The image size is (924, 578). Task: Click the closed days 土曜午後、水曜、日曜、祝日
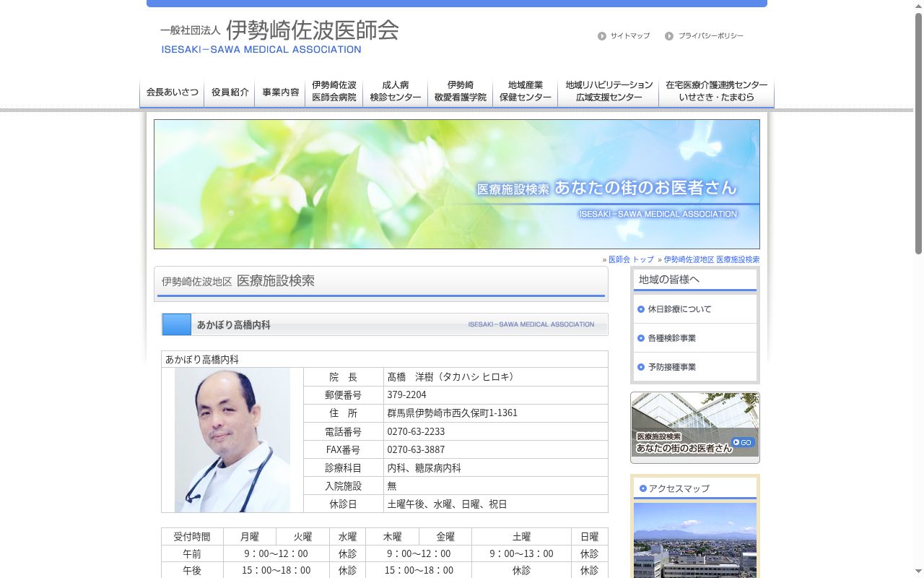(x=447, y=504)
